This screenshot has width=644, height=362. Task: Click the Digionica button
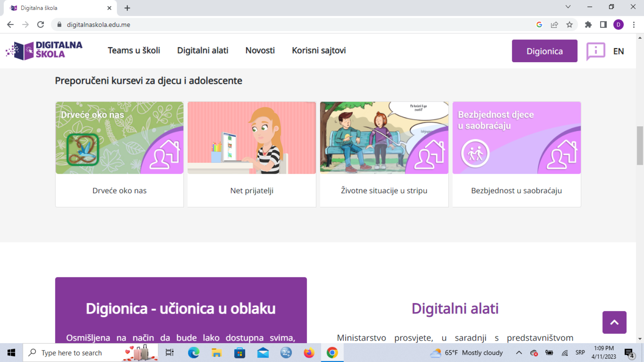[x=544, y=51]
